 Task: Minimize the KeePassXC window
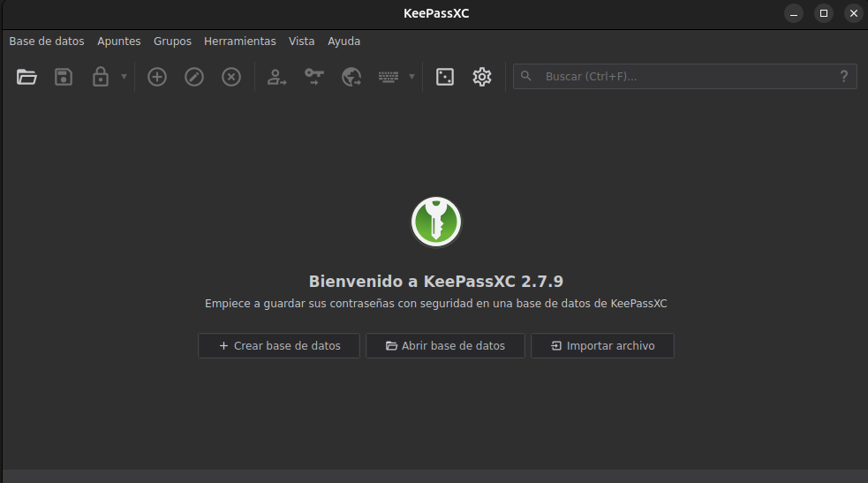click(x=794, y=14)
